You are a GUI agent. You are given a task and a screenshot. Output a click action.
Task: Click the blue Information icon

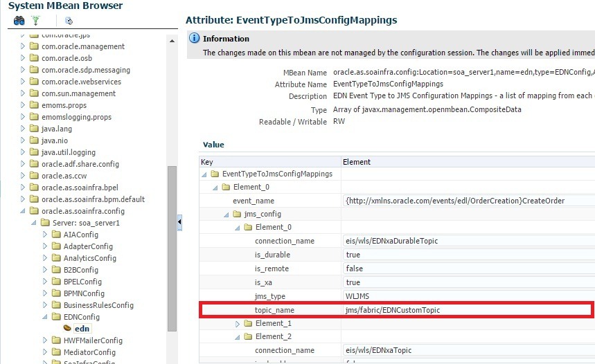tap(194, 39)
